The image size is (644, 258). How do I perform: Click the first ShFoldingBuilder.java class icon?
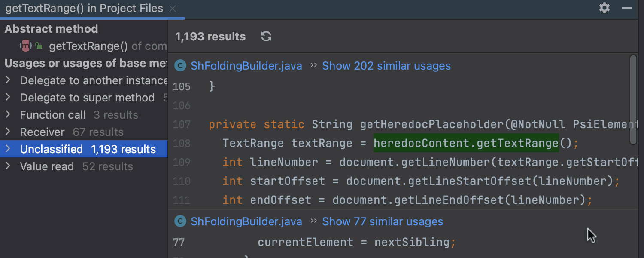(x=181, y=66)
